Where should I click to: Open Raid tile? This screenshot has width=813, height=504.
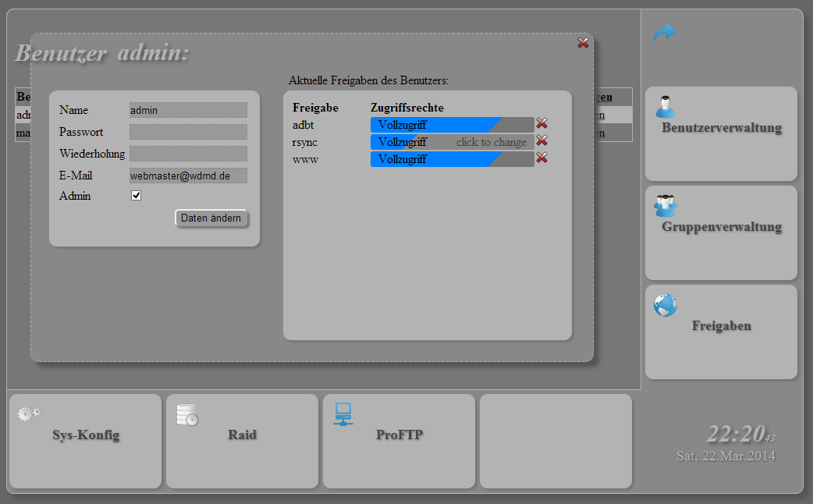point(242,442)
